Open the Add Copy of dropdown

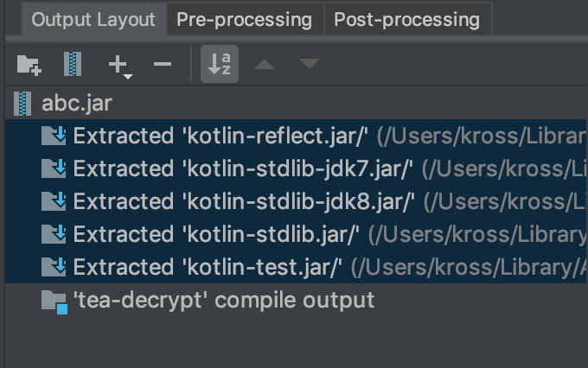[119, 65]
